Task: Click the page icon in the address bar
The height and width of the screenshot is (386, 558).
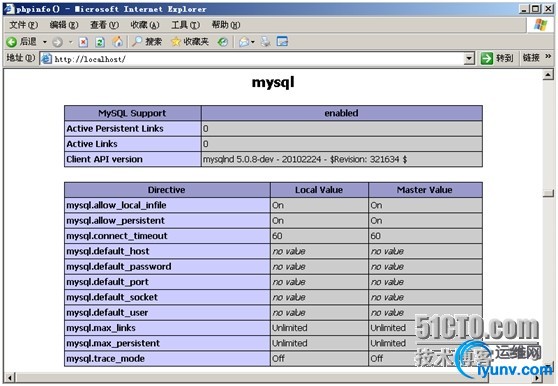Action: (46, 58)
